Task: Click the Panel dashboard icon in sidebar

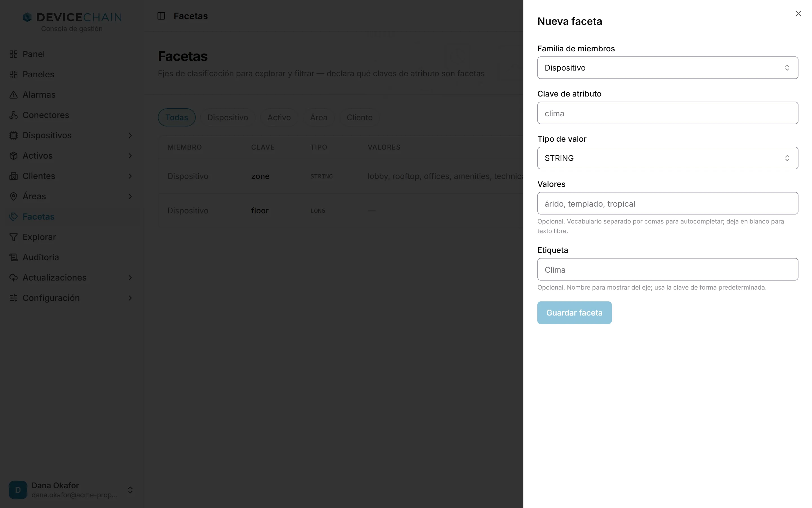Action: pos(14,54)
